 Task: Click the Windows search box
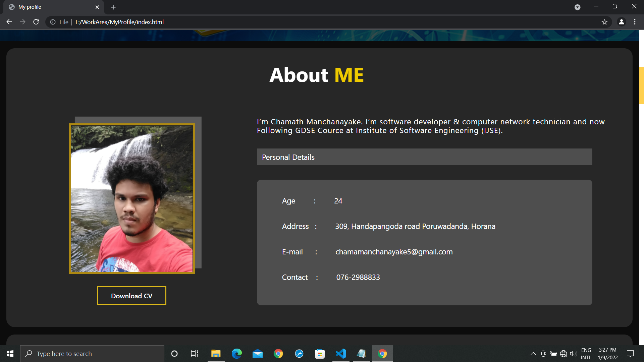(92, 354)
